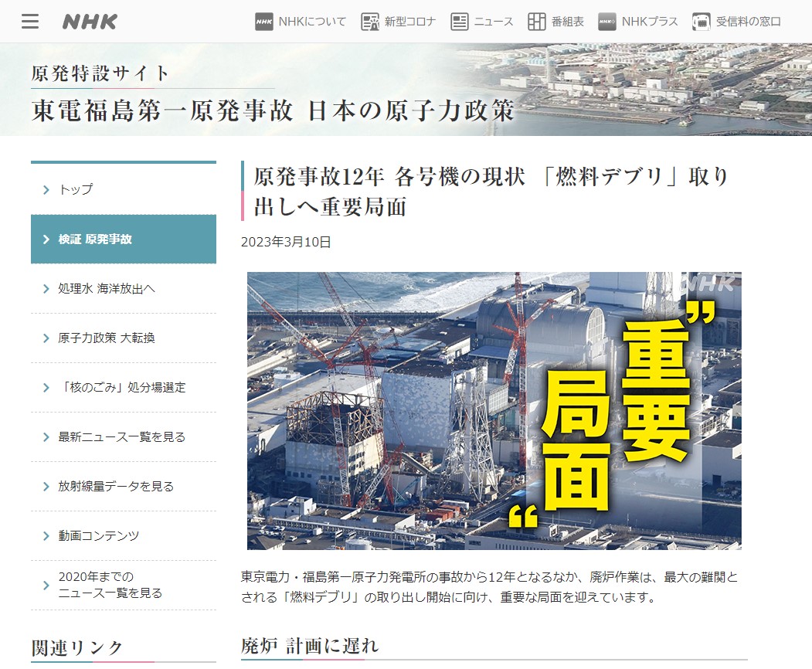Click the ニュース newspaper icon
The width and height of the screenshot is (812, 669).
coord(460,22)
